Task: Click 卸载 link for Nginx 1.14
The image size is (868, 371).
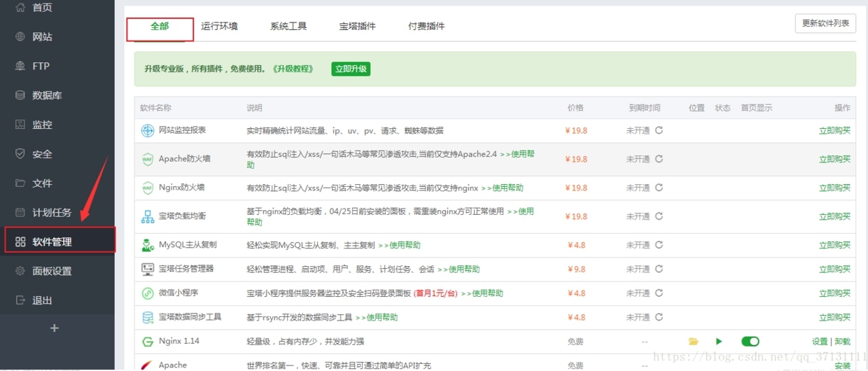Action: [x=842, y=342]
